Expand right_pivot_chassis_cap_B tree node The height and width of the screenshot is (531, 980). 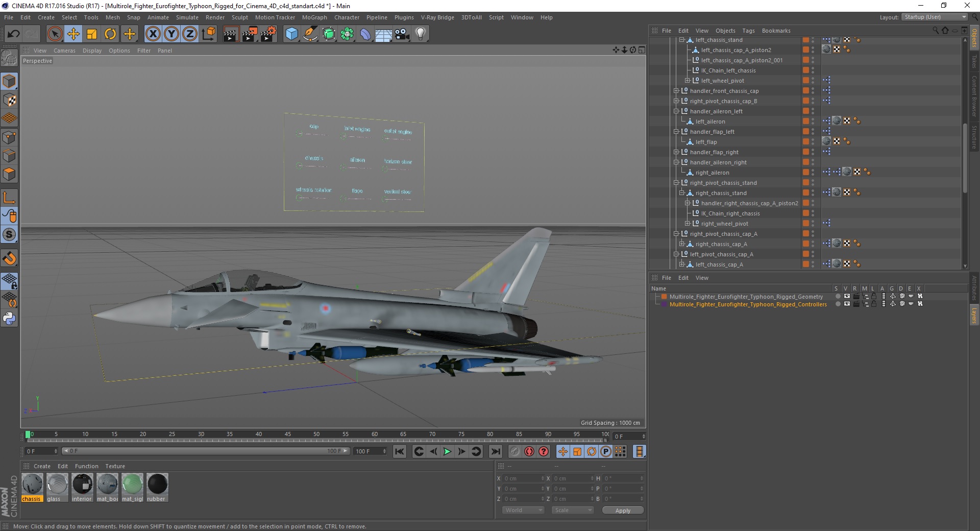point(676,101)
